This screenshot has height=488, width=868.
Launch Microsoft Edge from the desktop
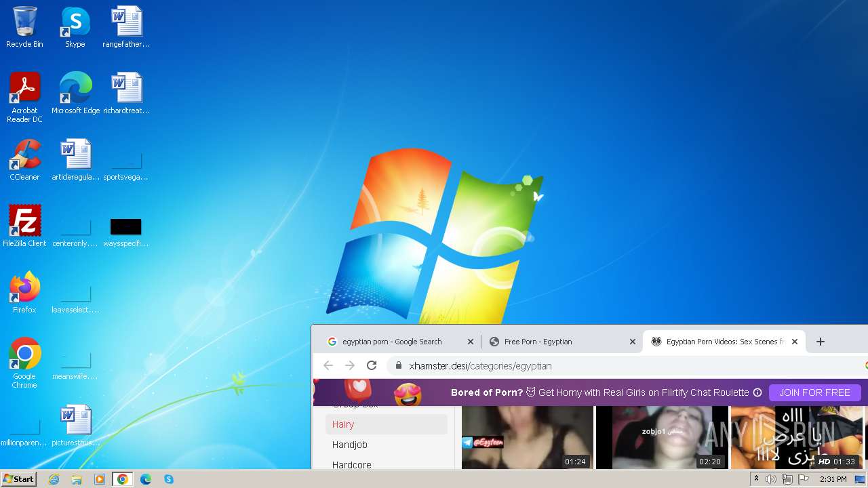(x=75, y=93)
